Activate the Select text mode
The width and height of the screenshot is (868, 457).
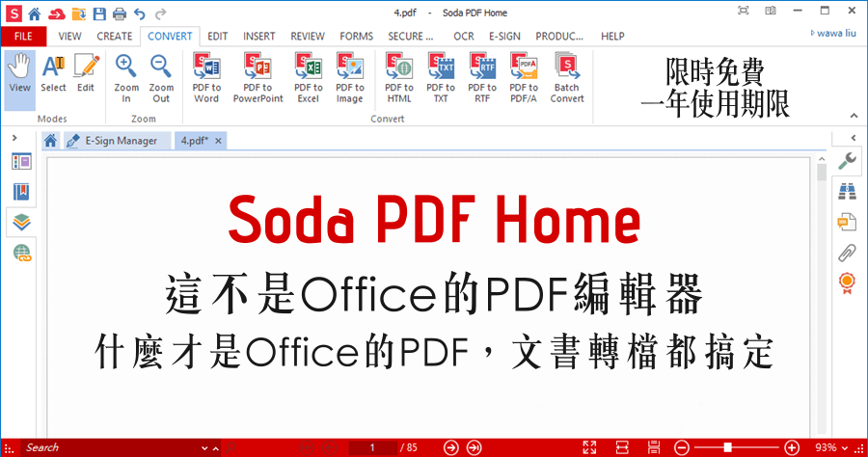53,73
